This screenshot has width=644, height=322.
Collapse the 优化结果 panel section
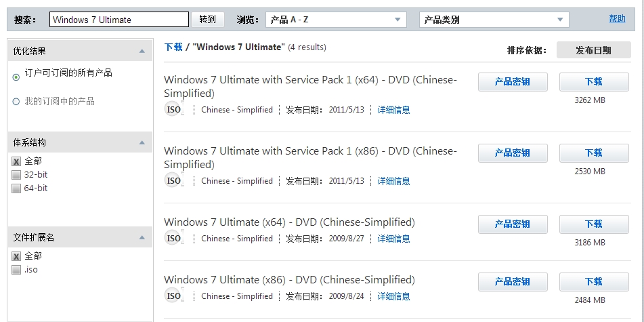(141, 51)
